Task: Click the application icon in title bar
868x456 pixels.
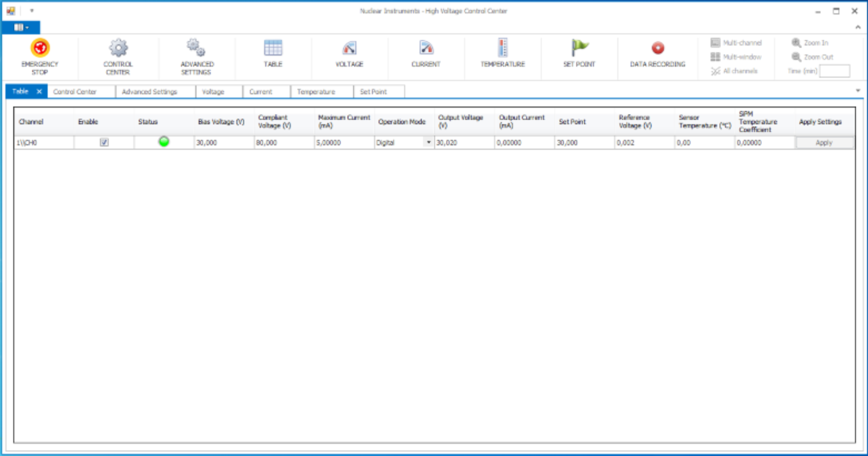Action: [10, 10]
